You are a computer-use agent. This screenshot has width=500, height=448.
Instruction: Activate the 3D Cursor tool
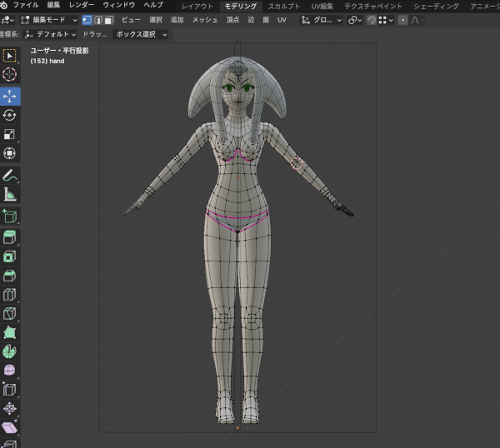9,75
